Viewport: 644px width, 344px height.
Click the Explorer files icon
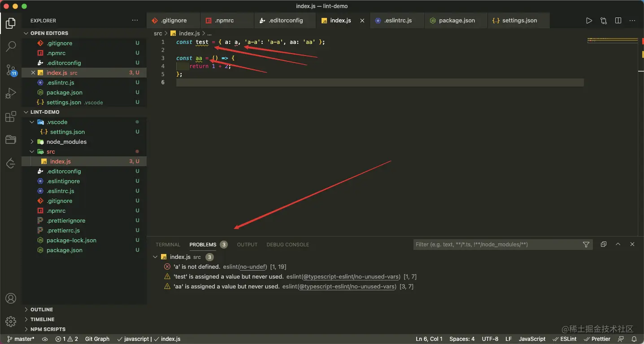tap(11, 23)
